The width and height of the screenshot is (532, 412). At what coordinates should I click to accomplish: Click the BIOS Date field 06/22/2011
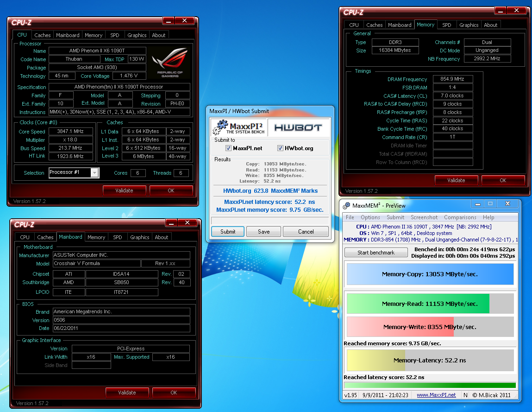121,328
